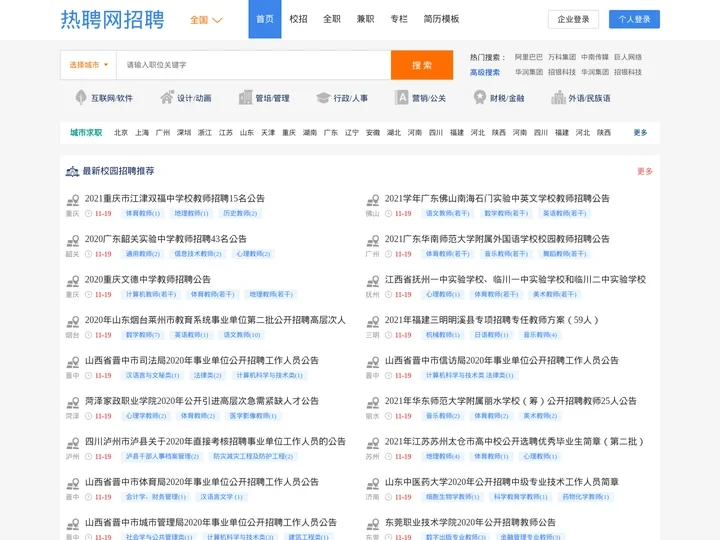Select hot search 巨人网络
720x540 pixels.
point(628,57)
